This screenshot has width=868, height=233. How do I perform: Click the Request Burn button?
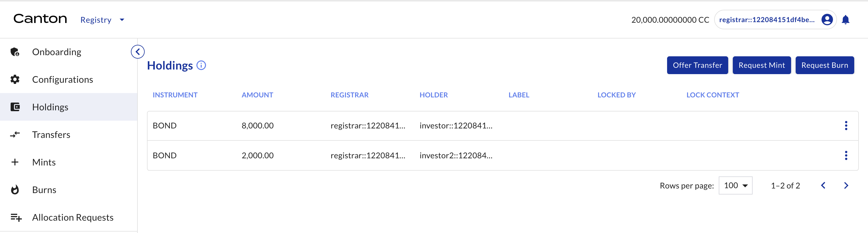point(825,65)
